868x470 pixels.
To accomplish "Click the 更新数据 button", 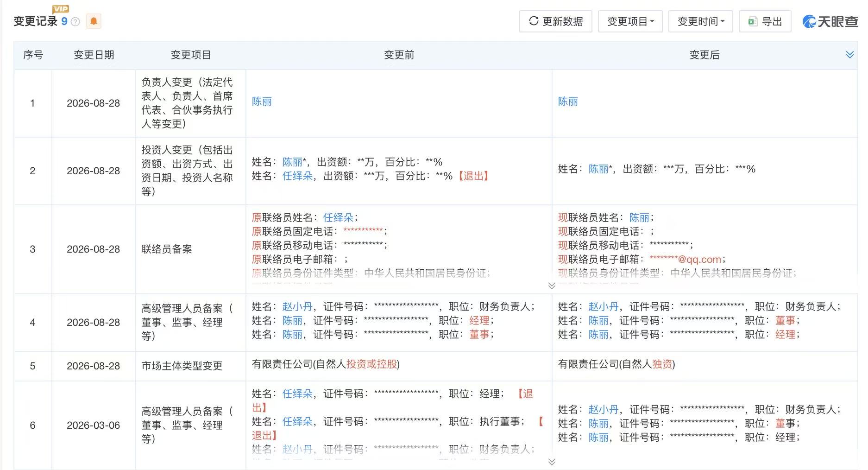I will pos(555,21).
